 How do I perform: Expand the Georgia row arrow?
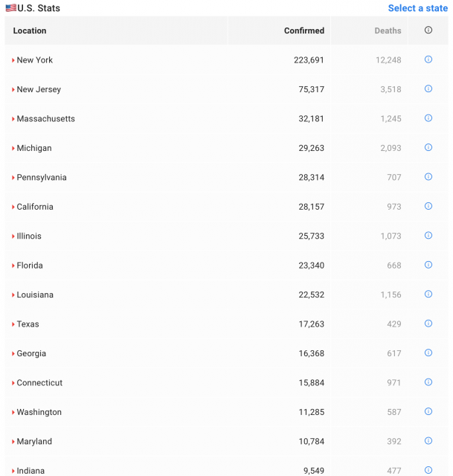(13, 354)
